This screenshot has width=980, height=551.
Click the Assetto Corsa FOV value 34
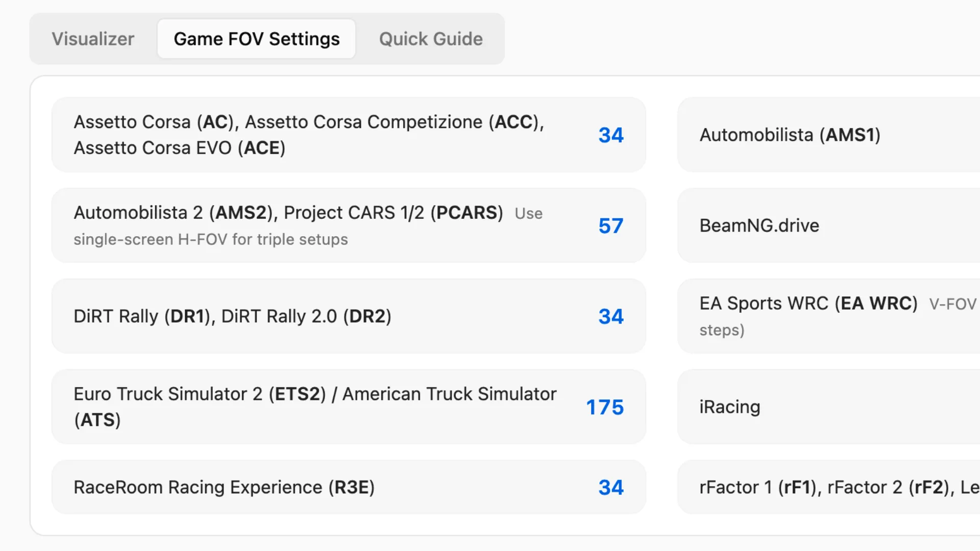[610, 135]
